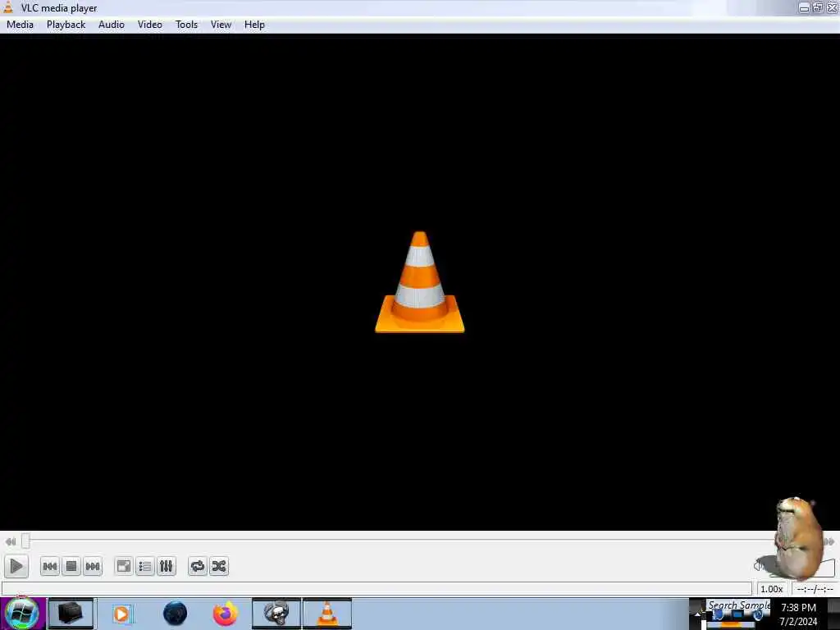Open the Windows Start menu
840x630 pixels.
[22, 614]
